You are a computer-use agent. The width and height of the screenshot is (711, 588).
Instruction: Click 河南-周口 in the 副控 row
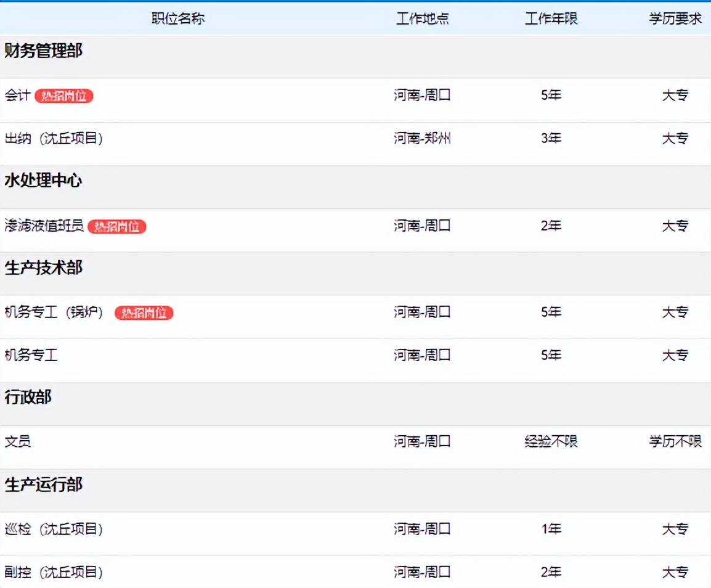422,572
